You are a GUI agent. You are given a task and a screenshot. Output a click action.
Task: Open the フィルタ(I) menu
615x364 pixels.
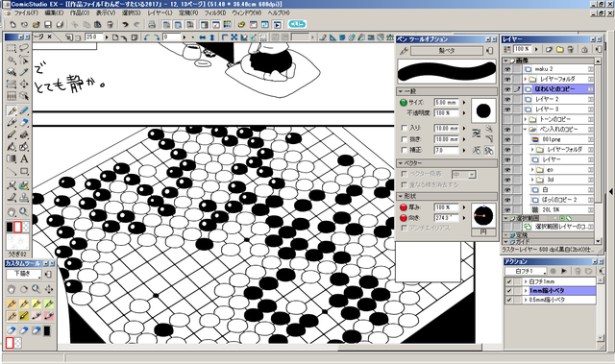coord(215,12)
